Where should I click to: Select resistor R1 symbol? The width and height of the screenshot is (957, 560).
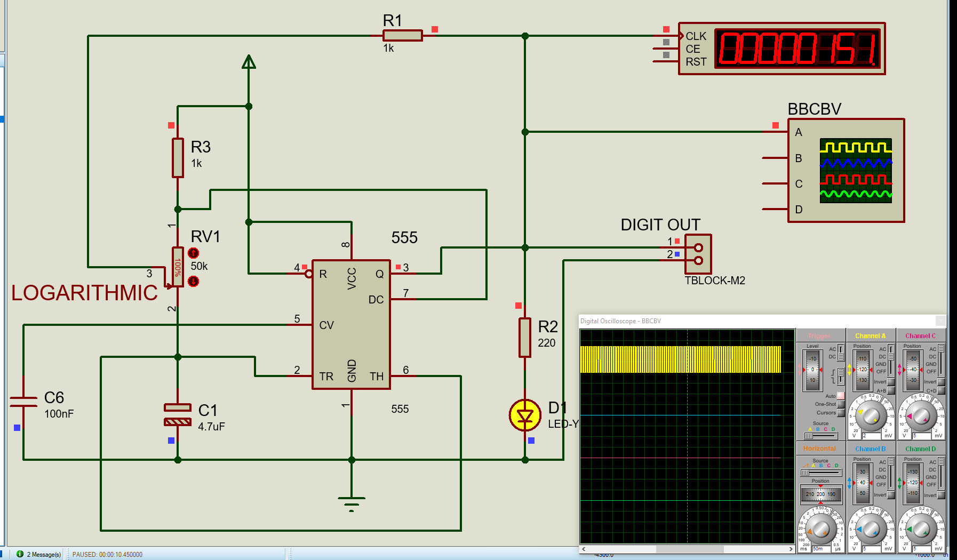coord(402,36)
